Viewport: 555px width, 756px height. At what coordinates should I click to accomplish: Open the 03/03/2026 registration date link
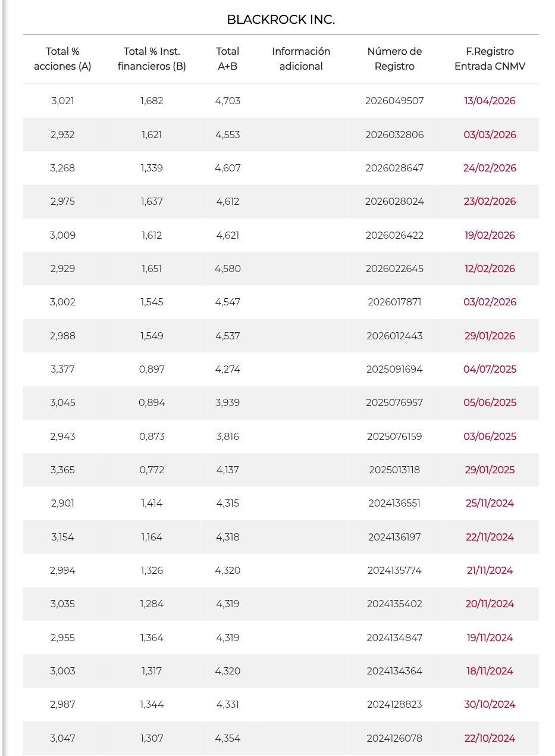[x=490, y=135]
